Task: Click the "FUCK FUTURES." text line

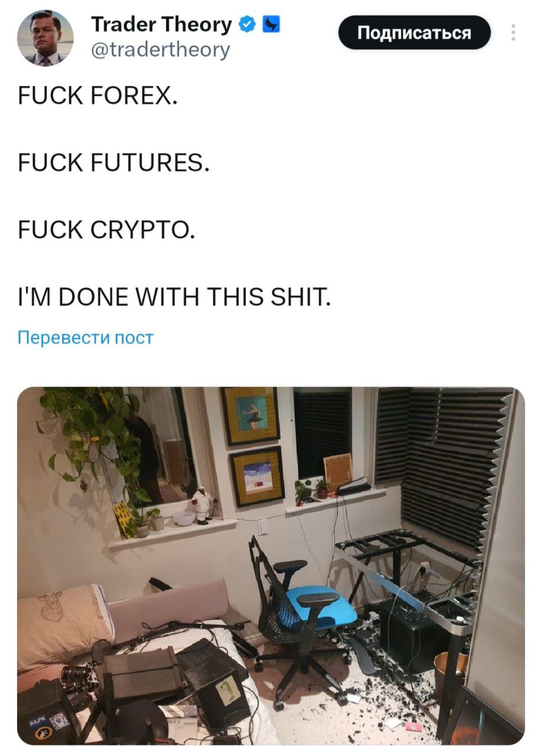Action: tap(113, 161)
